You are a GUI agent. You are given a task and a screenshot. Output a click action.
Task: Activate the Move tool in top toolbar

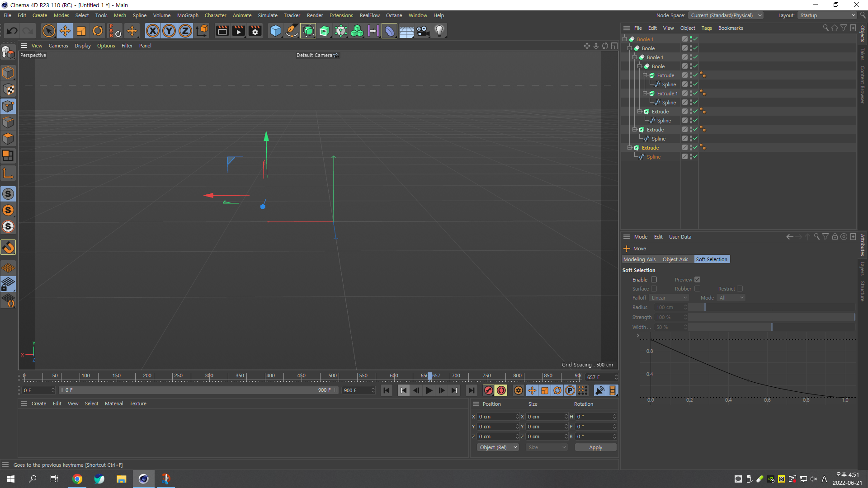pyautogui.click(x=65, y=31)
